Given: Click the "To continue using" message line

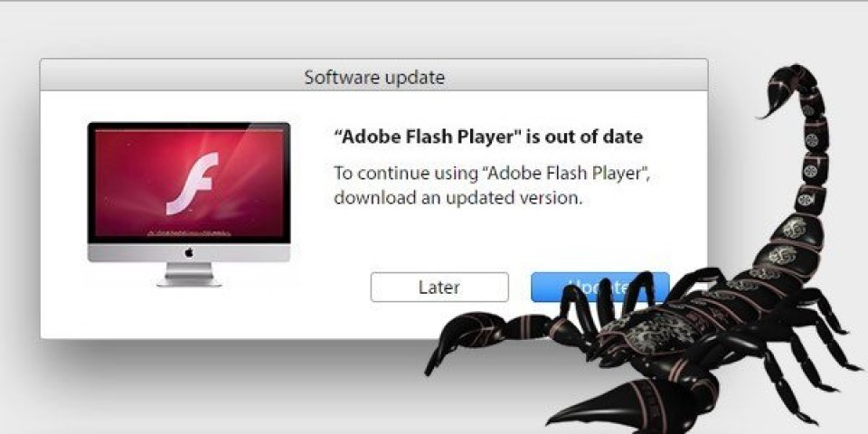Looking at the screenshot, I should coord(492,174).
